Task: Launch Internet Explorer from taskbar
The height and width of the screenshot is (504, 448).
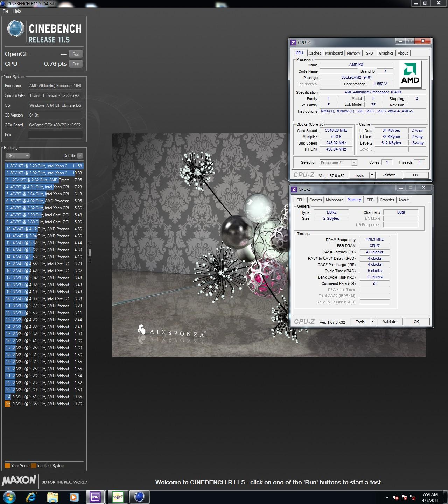Action: click(31, 497)
